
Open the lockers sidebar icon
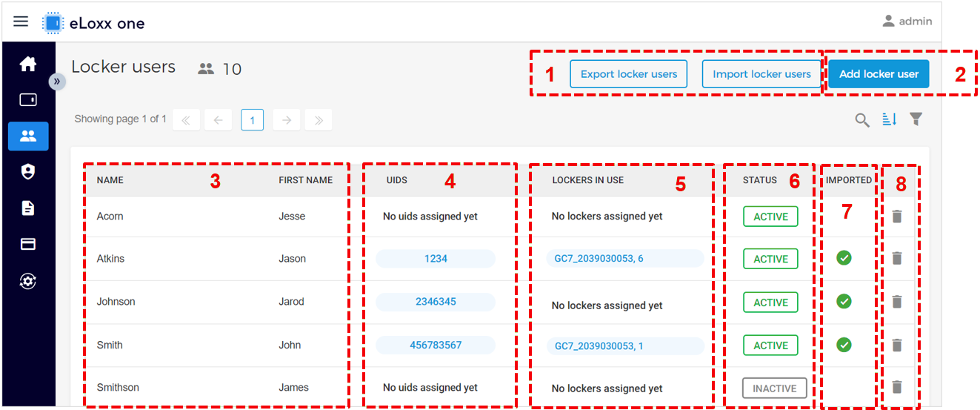[x=28, y=99]
